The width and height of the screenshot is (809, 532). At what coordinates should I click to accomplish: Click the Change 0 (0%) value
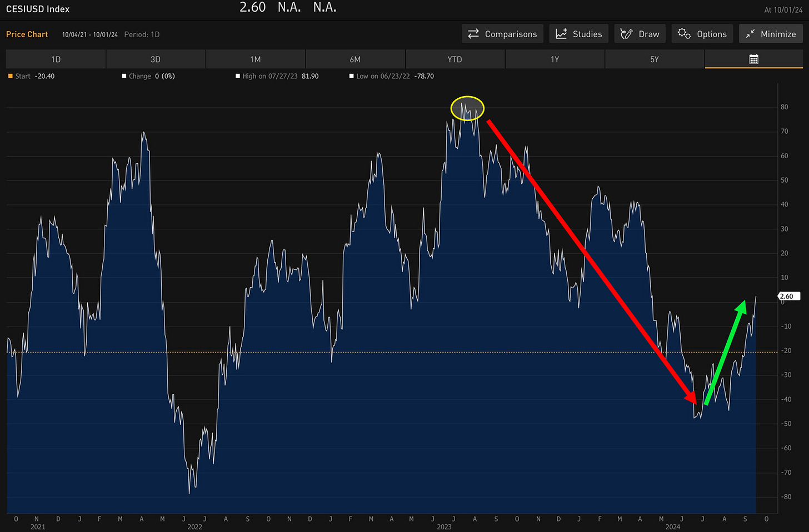pos(165,76)
